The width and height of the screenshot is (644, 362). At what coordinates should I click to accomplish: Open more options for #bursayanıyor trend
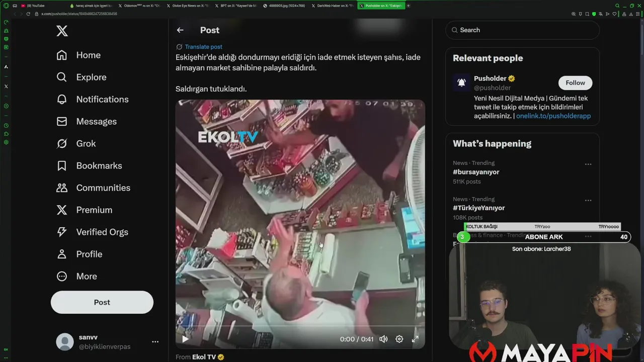point(588,164)
